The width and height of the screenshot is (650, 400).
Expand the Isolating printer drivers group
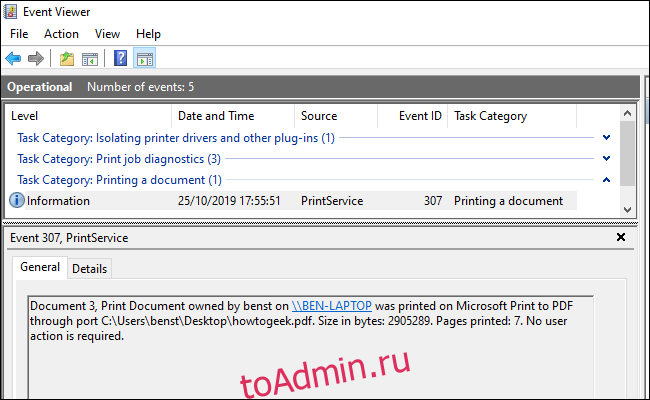click(x=606, y=137)
